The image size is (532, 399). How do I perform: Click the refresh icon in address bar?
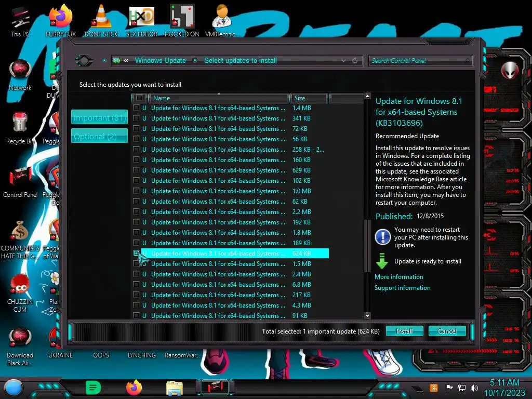(x=355, y=61)
